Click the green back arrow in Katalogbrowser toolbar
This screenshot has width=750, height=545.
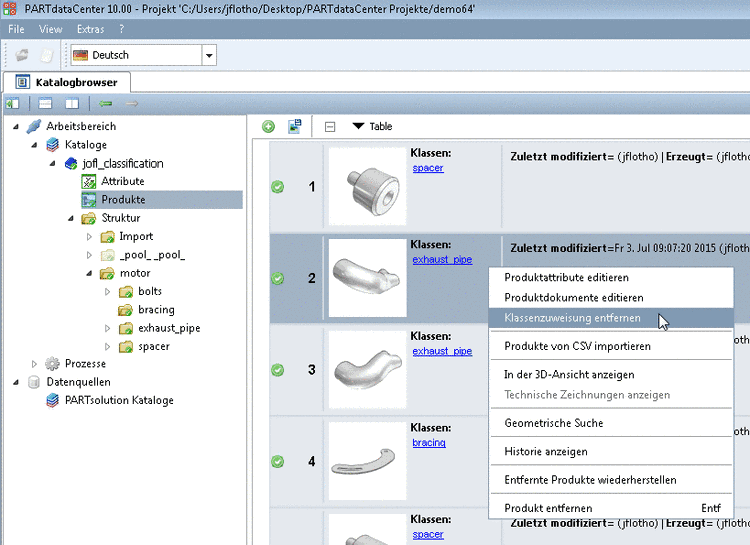106,103
